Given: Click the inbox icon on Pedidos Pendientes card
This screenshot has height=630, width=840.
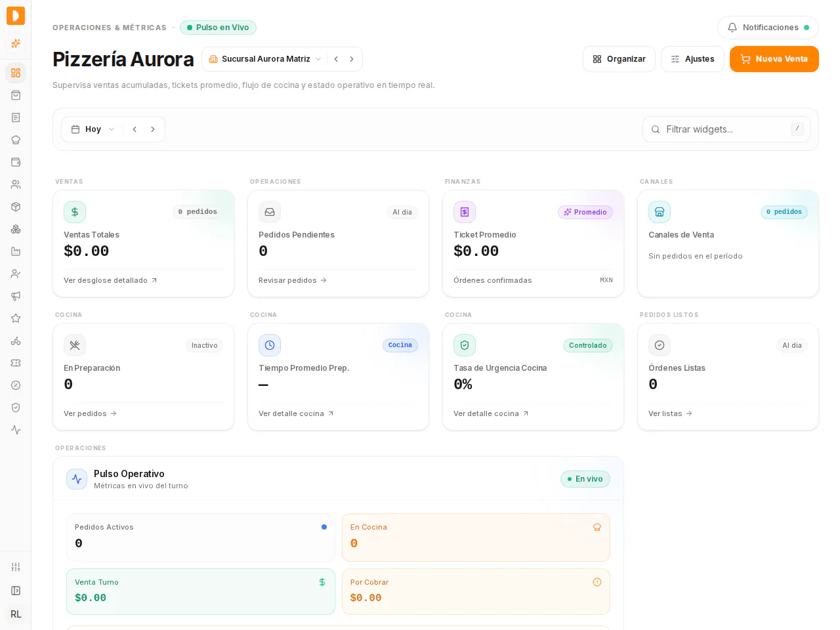Looking at the screenshot, I should [x=270, y=212].
